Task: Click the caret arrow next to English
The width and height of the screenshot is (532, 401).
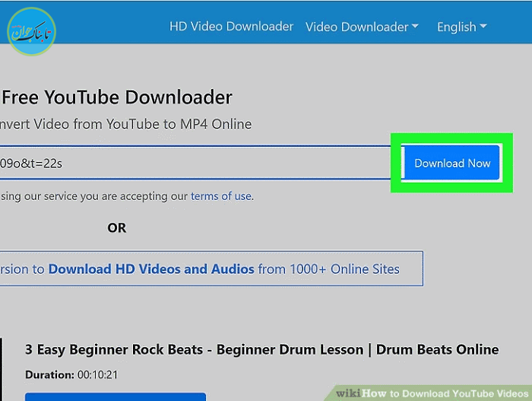Action: click(482, 27)
